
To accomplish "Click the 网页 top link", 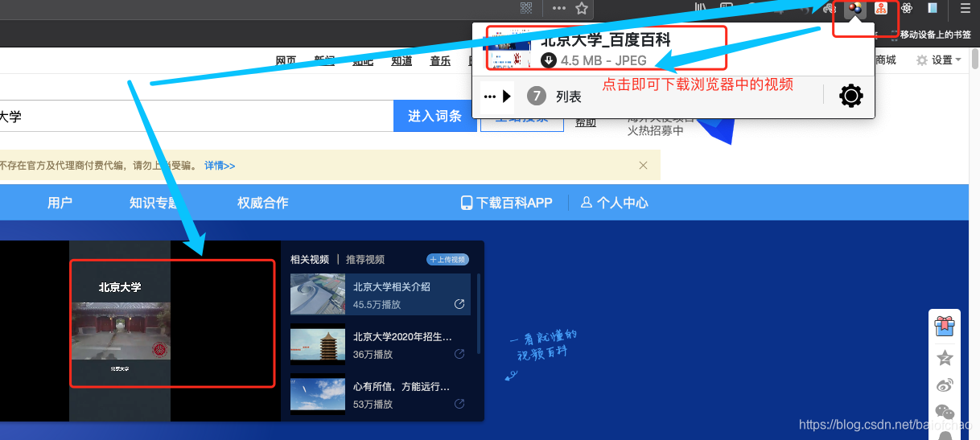I will tap(286, 60).
